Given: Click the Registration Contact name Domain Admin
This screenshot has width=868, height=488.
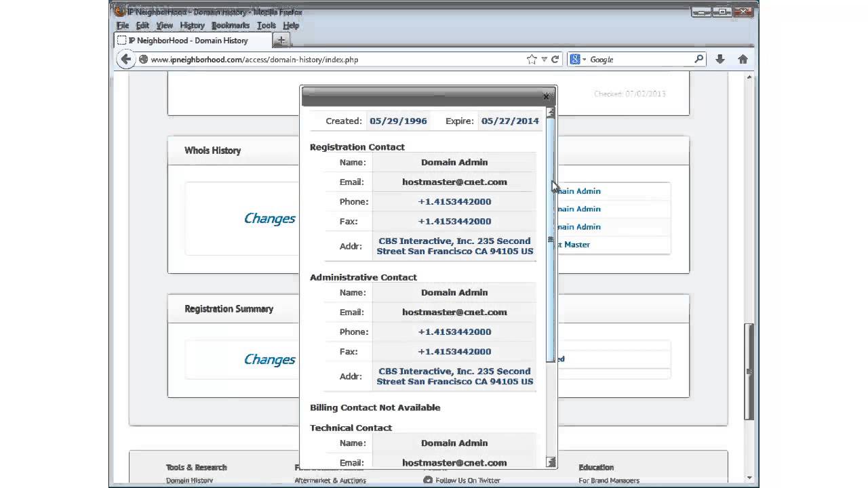Looking at the screenshot, I should point(454,163).
